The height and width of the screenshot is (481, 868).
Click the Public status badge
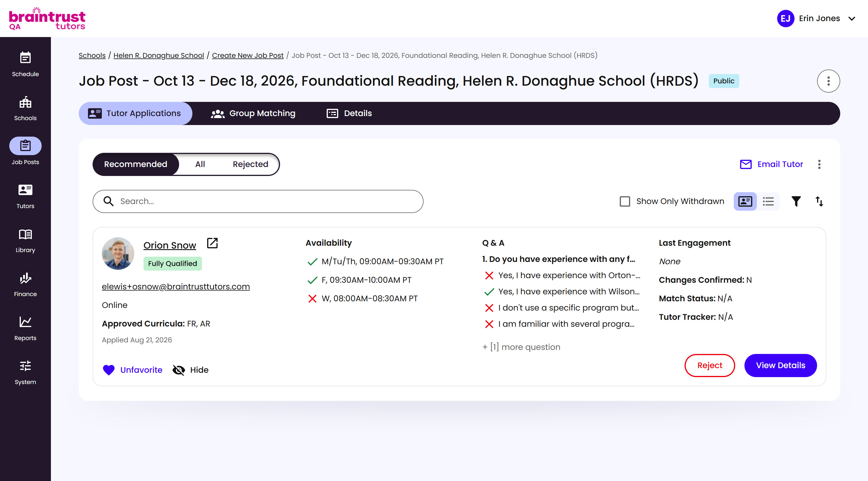tap(723, 81)
